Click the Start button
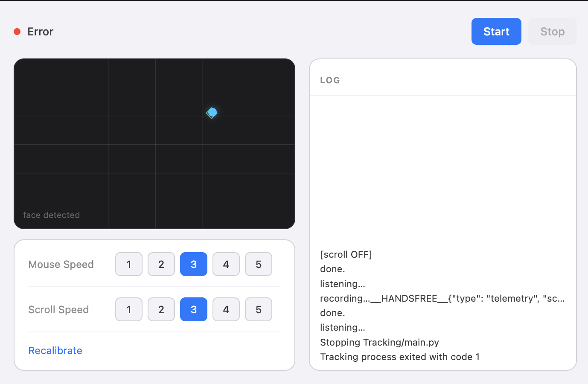Viewport: 588px width, 384px height. point(496,32)
